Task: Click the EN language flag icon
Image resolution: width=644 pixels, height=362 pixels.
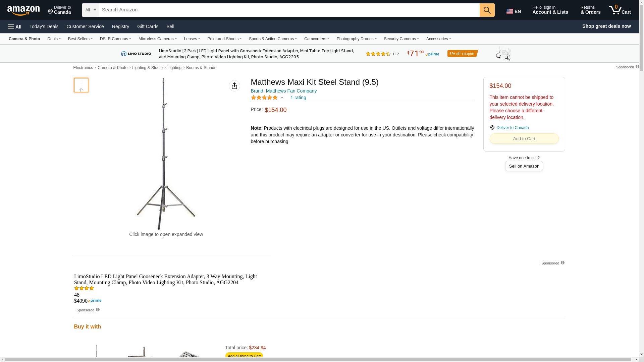Action: pos(510,11)
